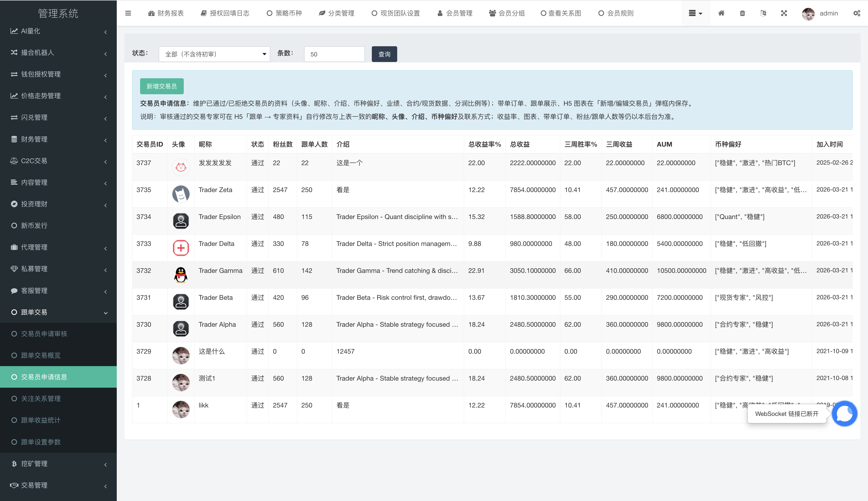Click the fullscreen expand icon
Viewport: 868px width, 501px height.
(x=784, y=13)
